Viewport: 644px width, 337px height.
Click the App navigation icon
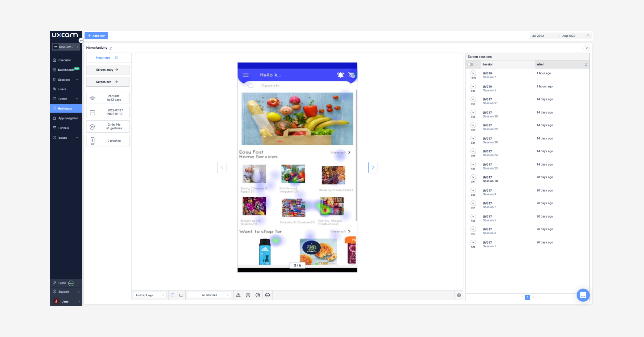(x=55, y=118)
